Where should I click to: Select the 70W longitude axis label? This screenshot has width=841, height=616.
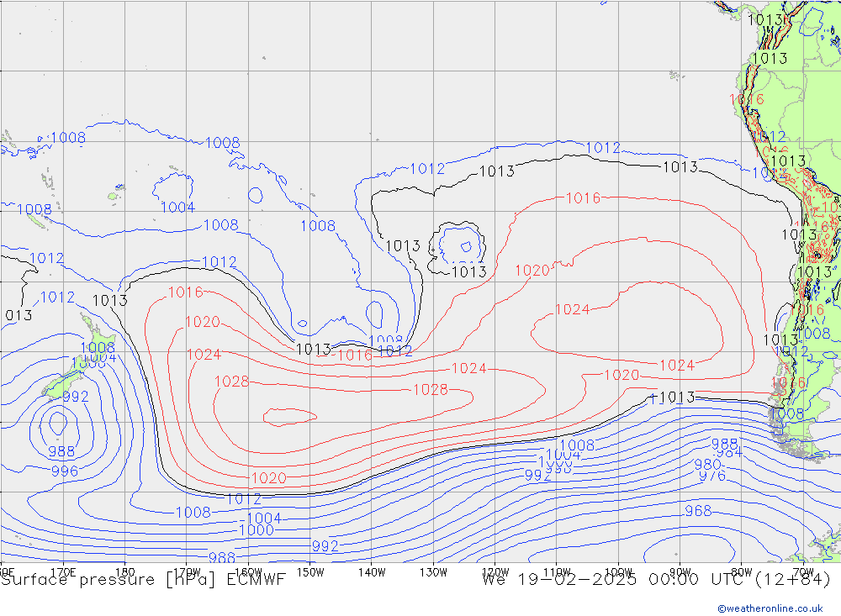click(803, 572)
